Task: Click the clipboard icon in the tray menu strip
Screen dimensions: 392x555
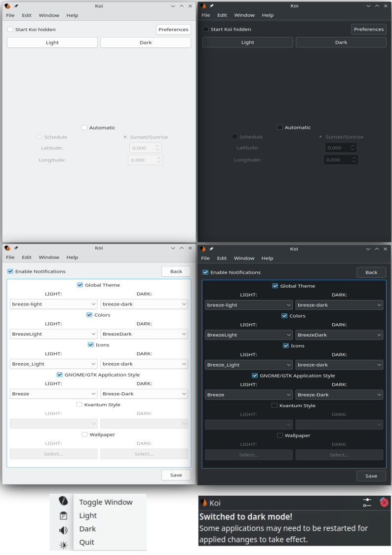Action: [63, 516]
